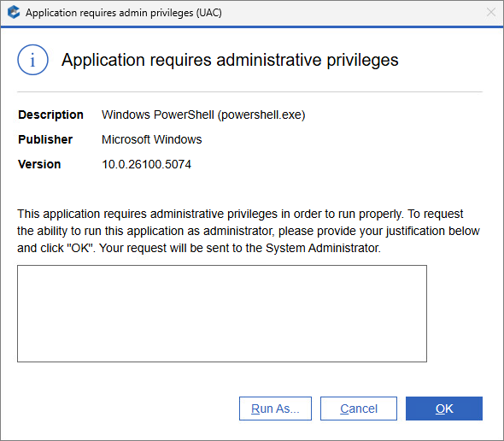Click the blue information circle icon
The image size is (504, 441).
[32, 60]
